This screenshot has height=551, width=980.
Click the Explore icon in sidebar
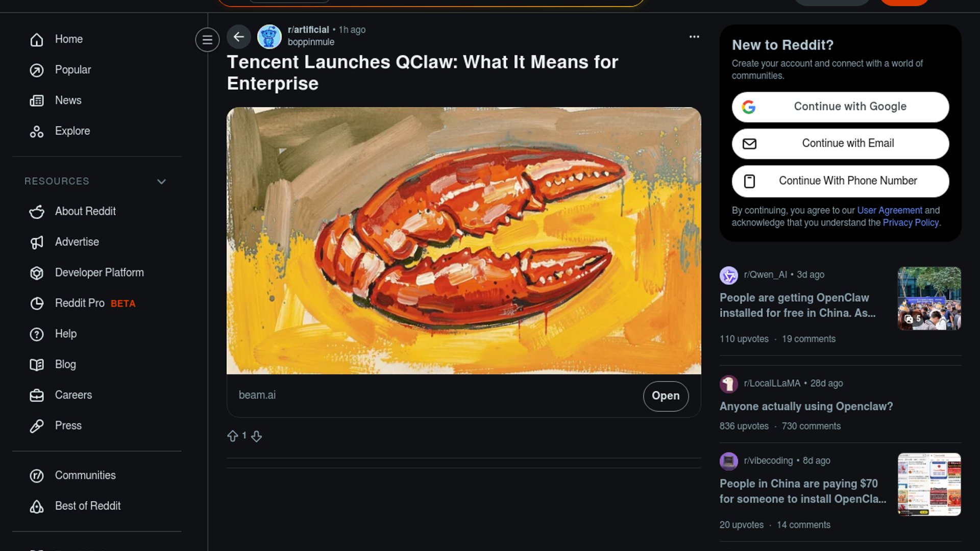[x=37, y=132]
